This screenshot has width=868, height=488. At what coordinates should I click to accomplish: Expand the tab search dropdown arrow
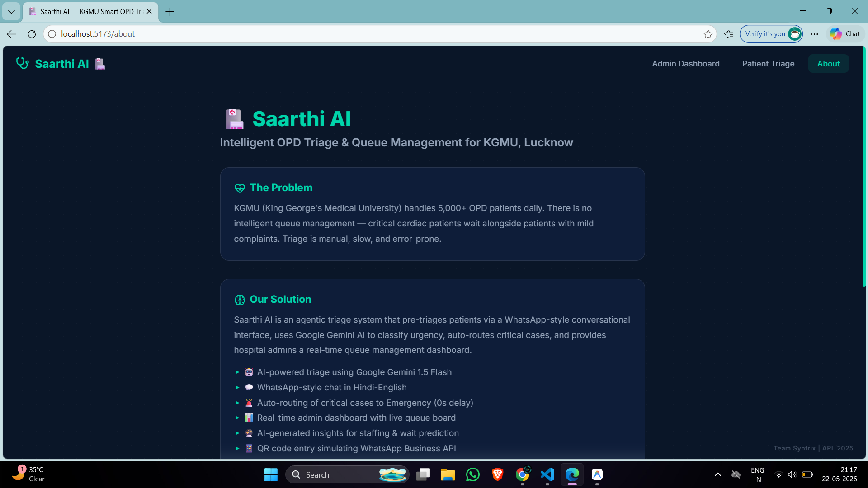11,12
